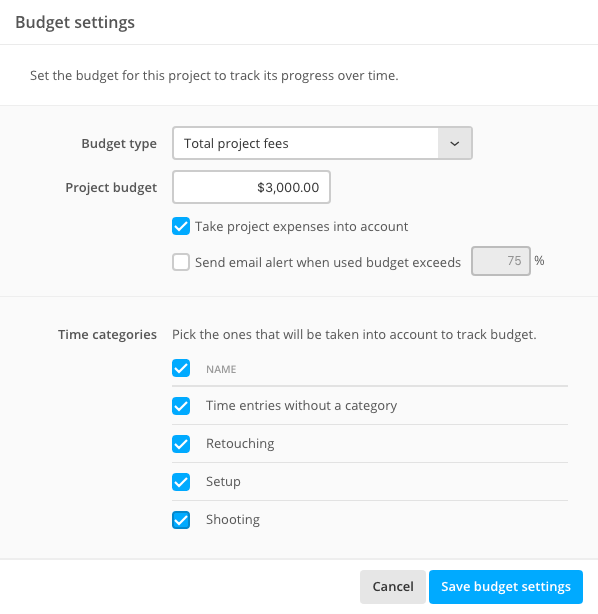Click the Time entries without a category label

(x=302, y=406)
